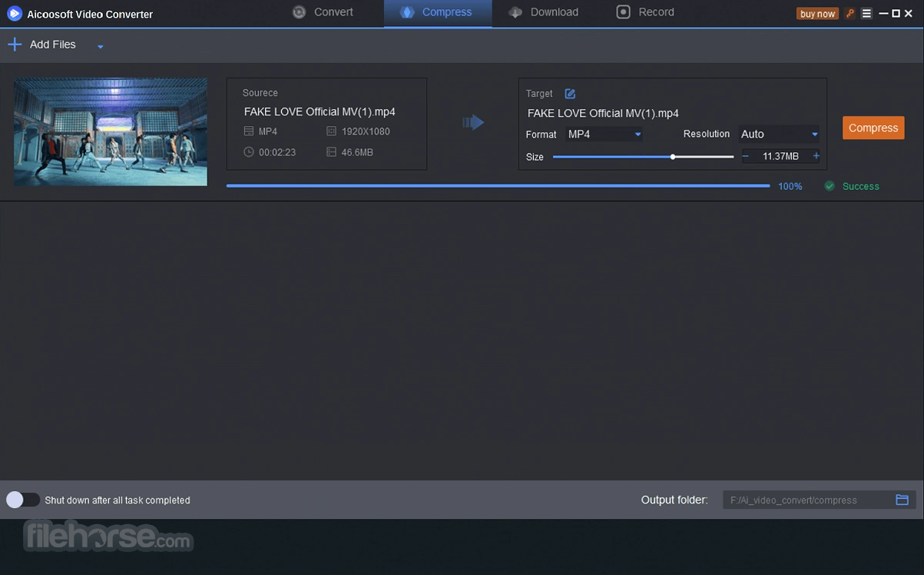Click the 100% progress text
This screenshot has height=575, width=924.
(790, 186)
